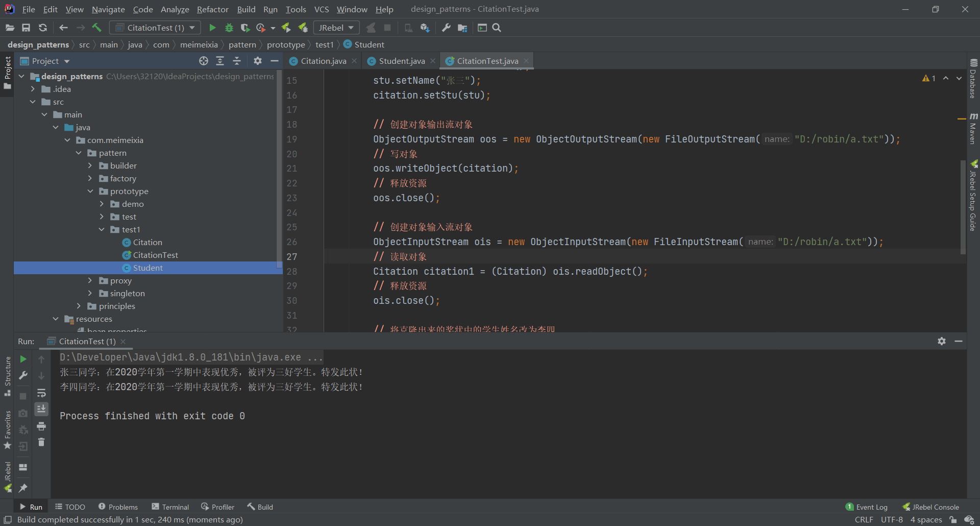Collapse the test1 package
980x526 pixels.
(x=102, y=229)
